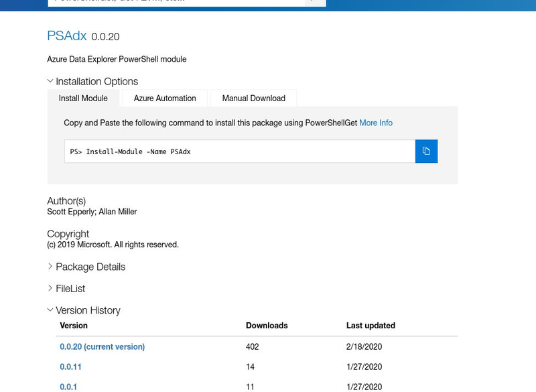Image resolution: width=536 pixels, height=392 pixels.
Task: Click the 14 downloads cell for 0.0.11
Action: click(250, 367)
